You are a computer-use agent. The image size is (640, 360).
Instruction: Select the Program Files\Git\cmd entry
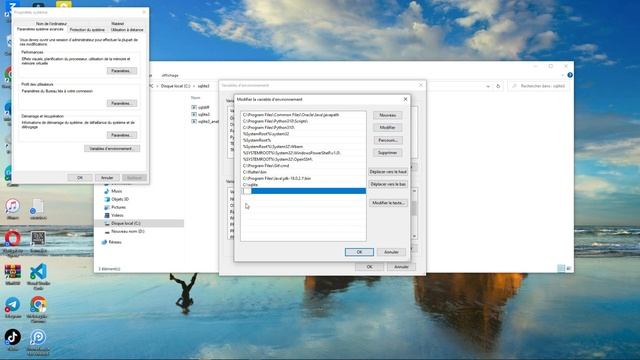click(303, 166)
